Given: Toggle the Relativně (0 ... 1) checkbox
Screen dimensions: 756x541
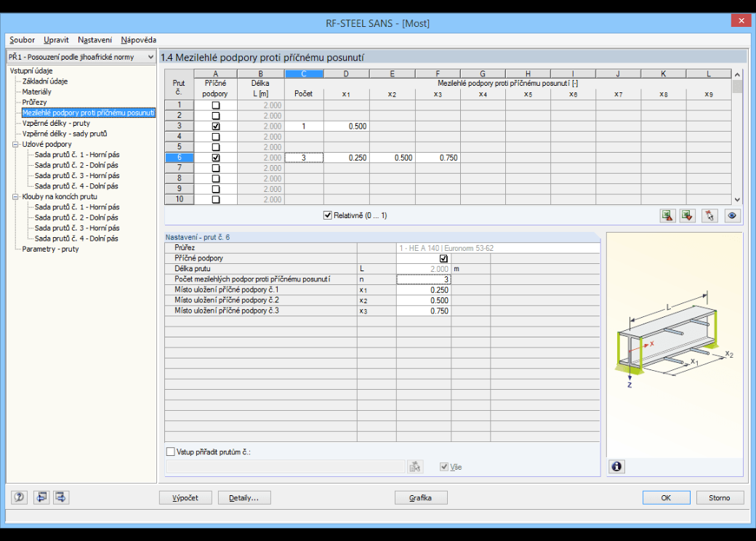Looking at the screenshot, I should tap(328, 215).
